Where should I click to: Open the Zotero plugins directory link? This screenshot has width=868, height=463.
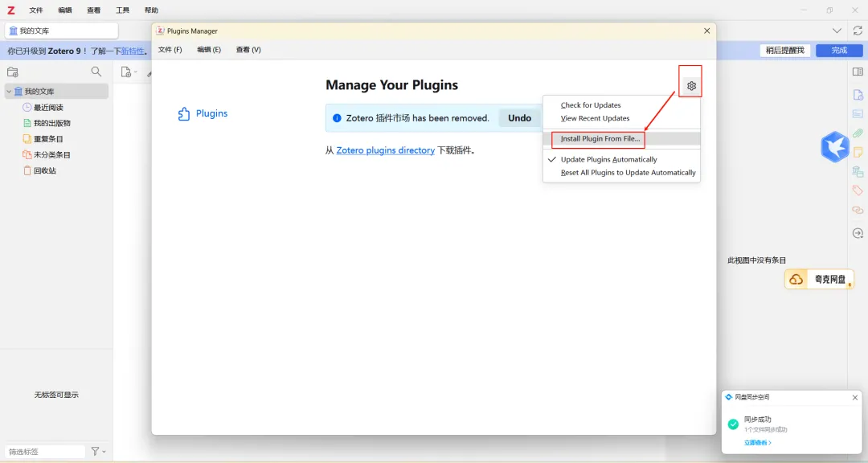click(385, 150)
